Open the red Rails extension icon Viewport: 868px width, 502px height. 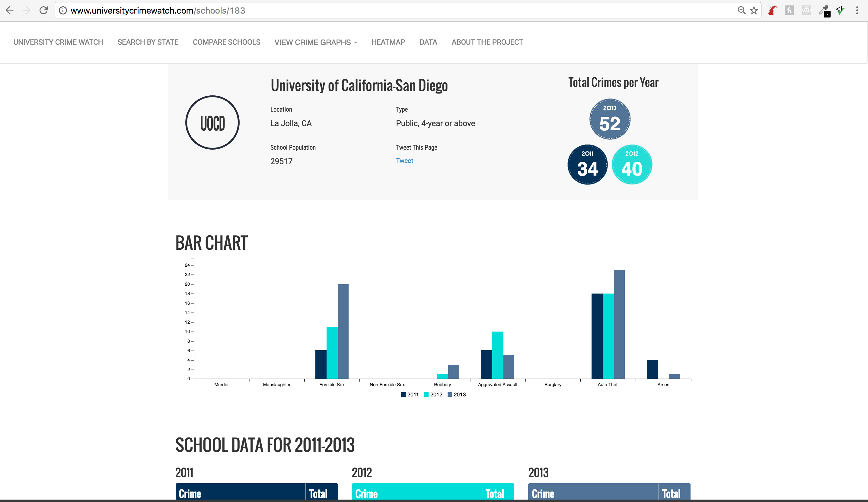coord(773,11)
